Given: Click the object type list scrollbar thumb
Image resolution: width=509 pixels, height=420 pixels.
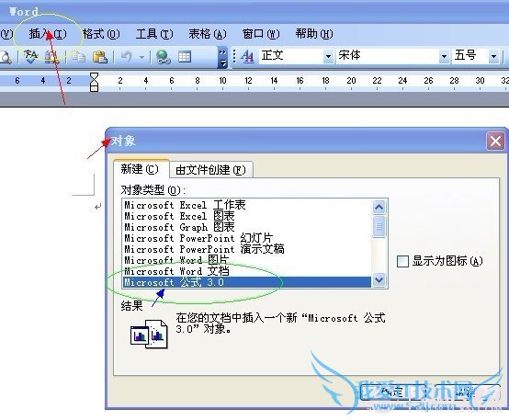Looking at the screenshot, I should click(379, 226).
